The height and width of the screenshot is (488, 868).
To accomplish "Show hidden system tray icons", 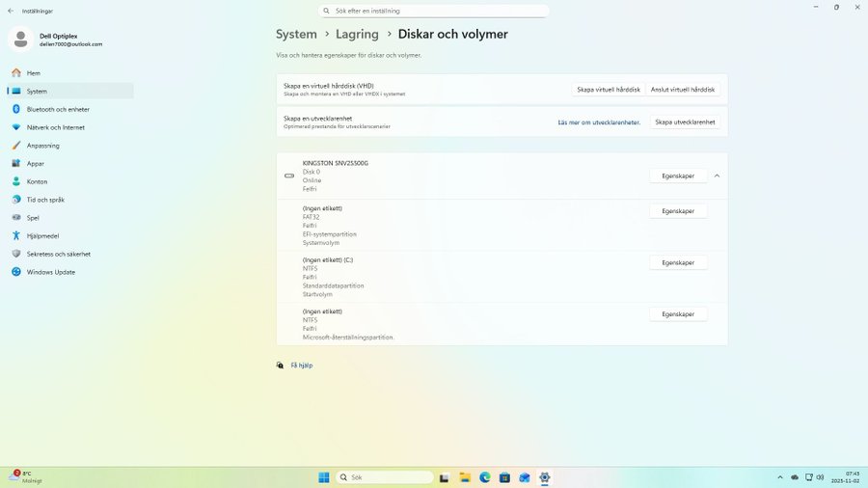I will (x=779, y=477).
